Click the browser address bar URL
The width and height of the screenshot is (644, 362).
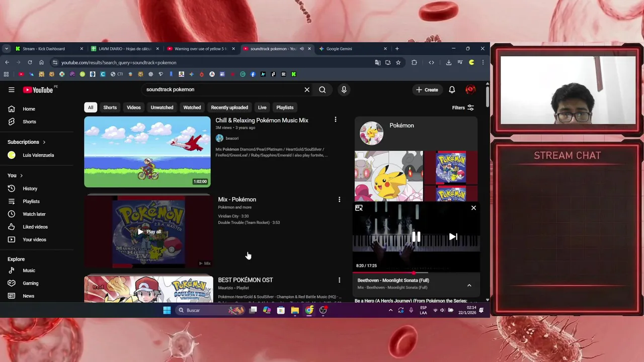point(119,62)
